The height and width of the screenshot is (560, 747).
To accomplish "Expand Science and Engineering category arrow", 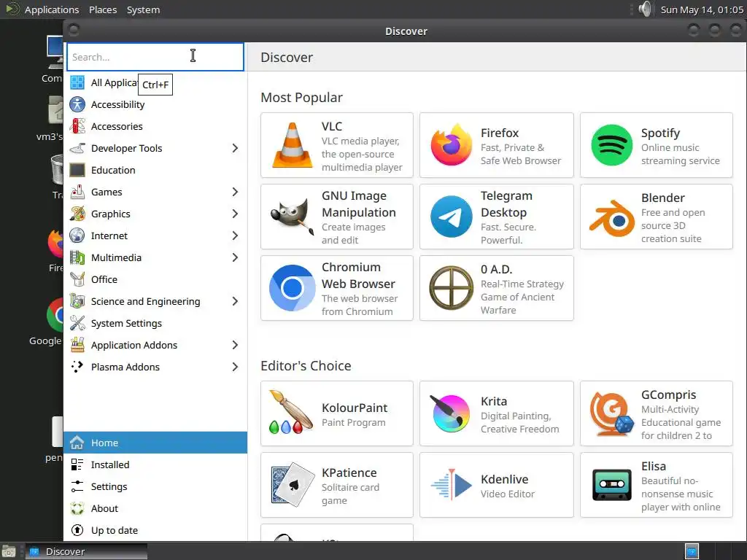I will tap(235, 301).
